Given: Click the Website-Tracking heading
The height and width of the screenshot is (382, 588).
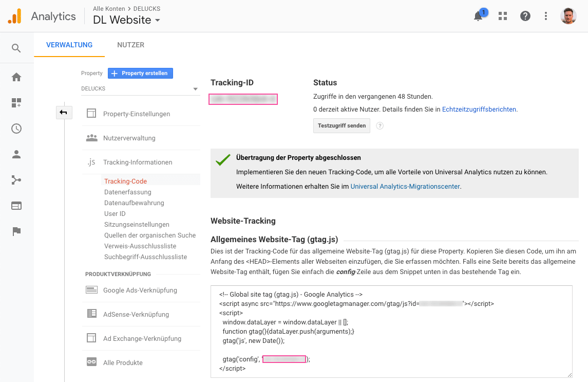Looking at the screenshot, I should coord(243,221).
